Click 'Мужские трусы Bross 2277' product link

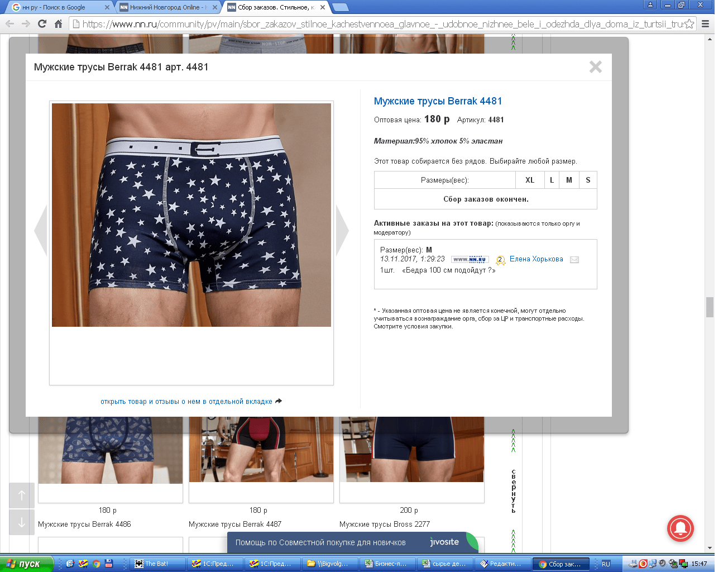[385, 524]
